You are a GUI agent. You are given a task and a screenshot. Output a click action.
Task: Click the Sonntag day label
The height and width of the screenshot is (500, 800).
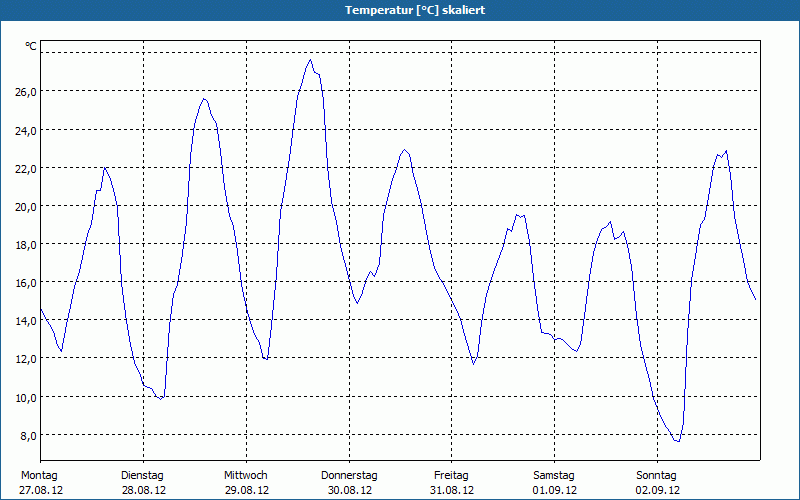[656, 476]
